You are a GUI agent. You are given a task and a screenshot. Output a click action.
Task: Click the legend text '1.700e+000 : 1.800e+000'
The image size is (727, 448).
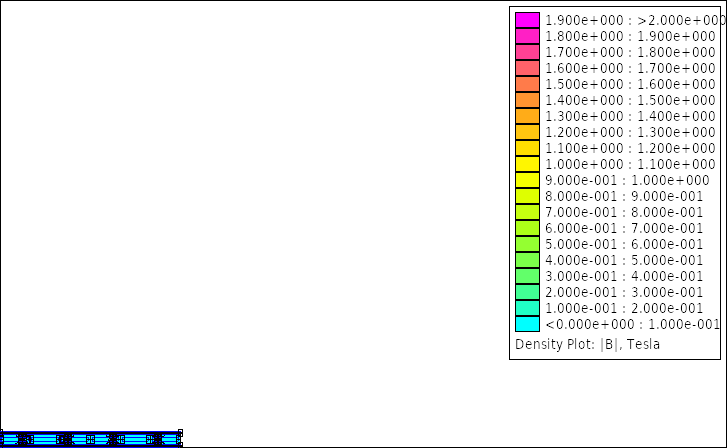click(x=631, y=52)
